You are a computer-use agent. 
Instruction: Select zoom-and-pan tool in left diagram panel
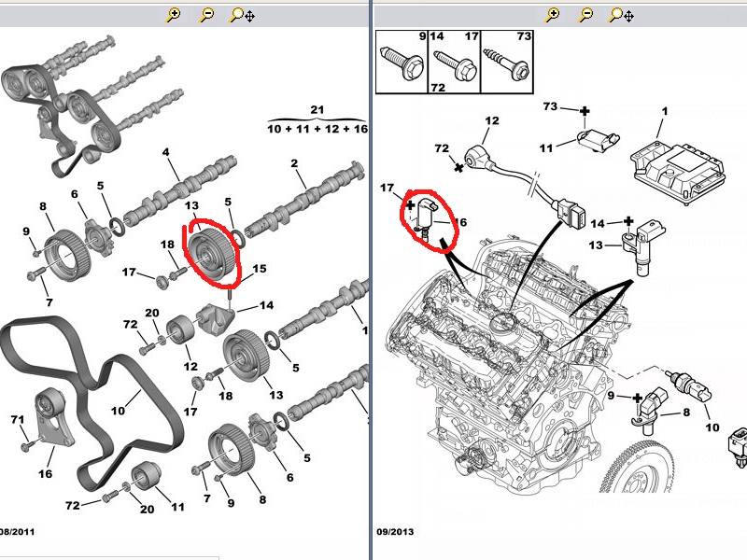pyautogui.click(x=242, y=15)
